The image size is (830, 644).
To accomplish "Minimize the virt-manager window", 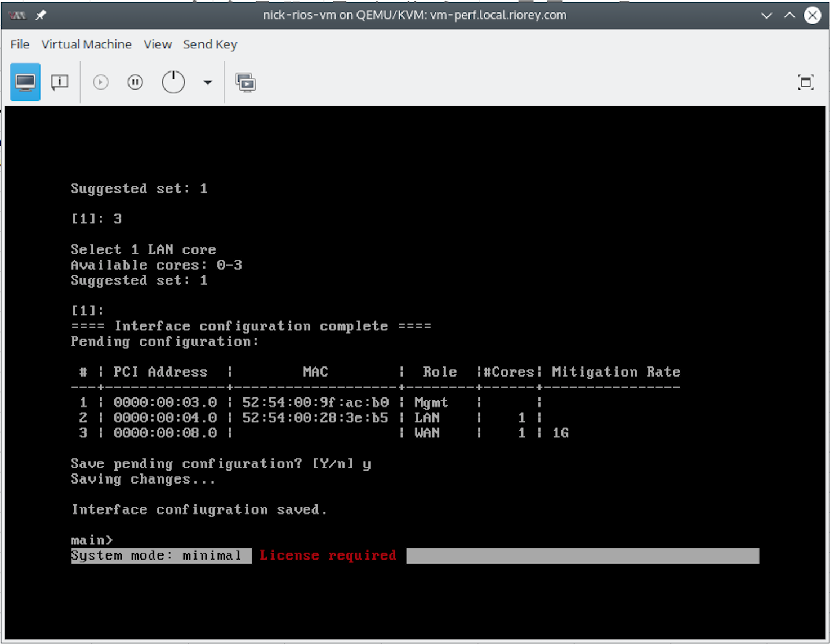I will click(766, 15).
